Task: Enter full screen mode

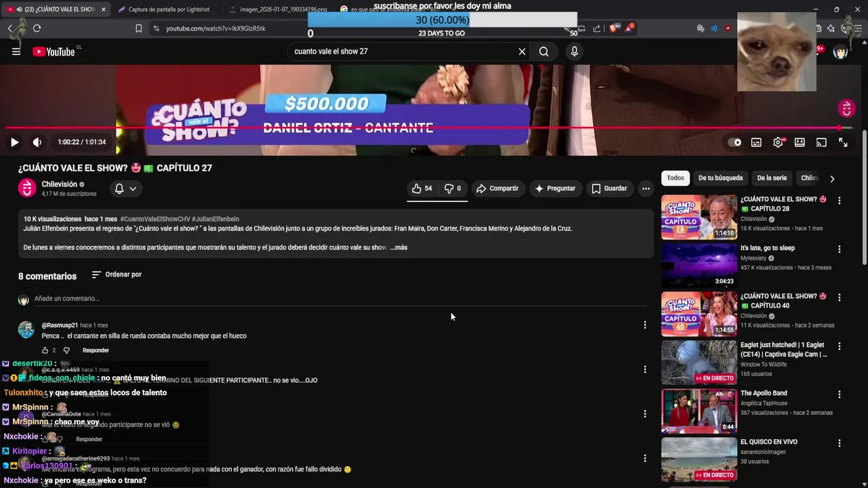Action: 843,142
